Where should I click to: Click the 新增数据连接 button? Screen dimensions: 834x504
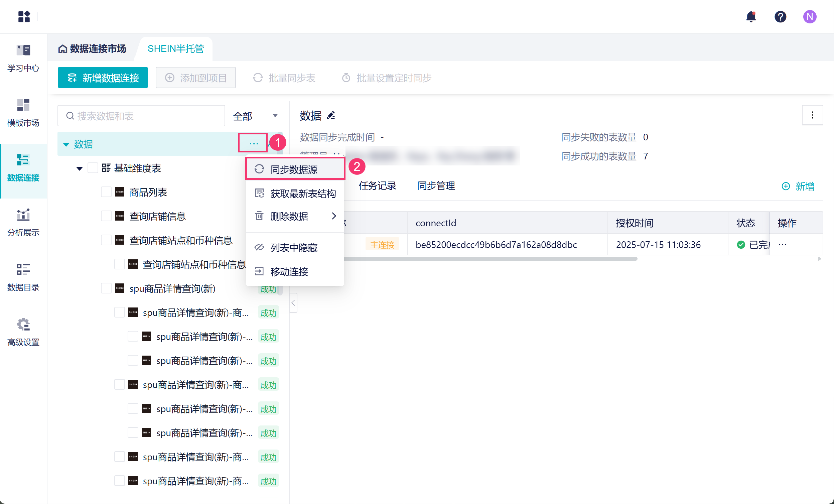pos(103,78)
